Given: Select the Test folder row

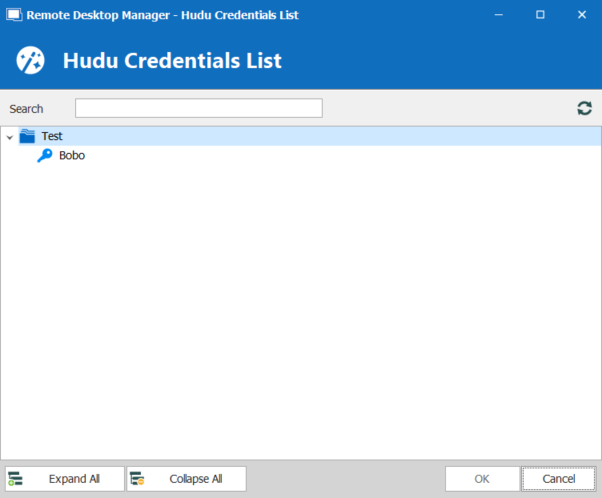Looking at the screenshot, I should [52, 136].
